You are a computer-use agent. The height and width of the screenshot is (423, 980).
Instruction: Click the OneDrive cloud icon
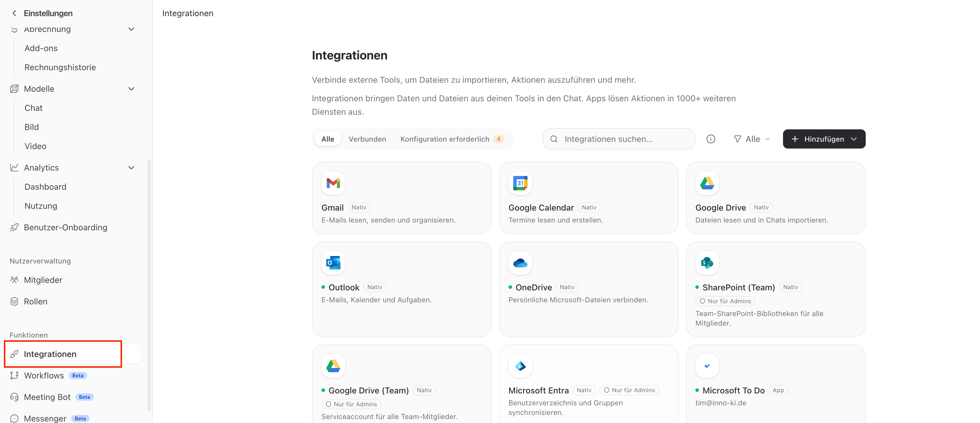(x=520, y=263)
